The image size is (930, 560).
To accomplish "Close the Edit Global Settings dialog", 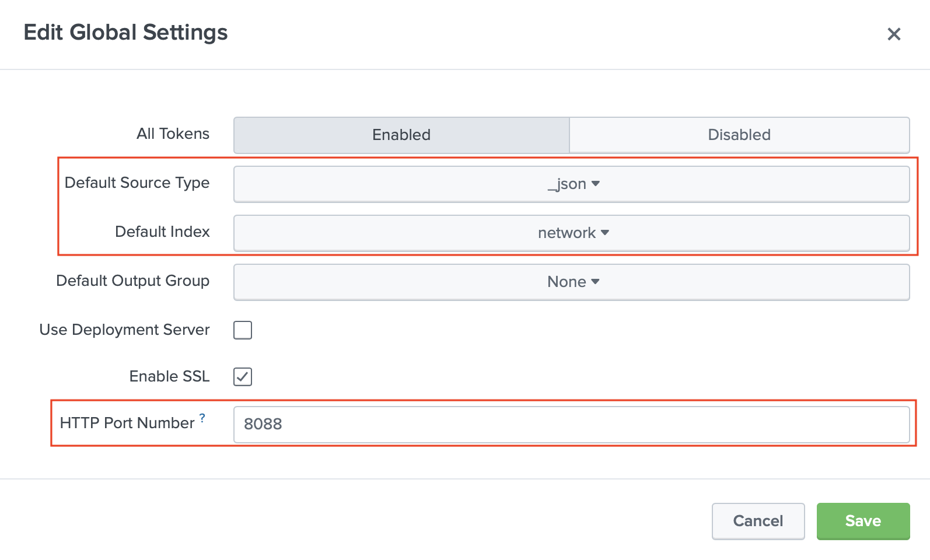I will pos(894,34).
